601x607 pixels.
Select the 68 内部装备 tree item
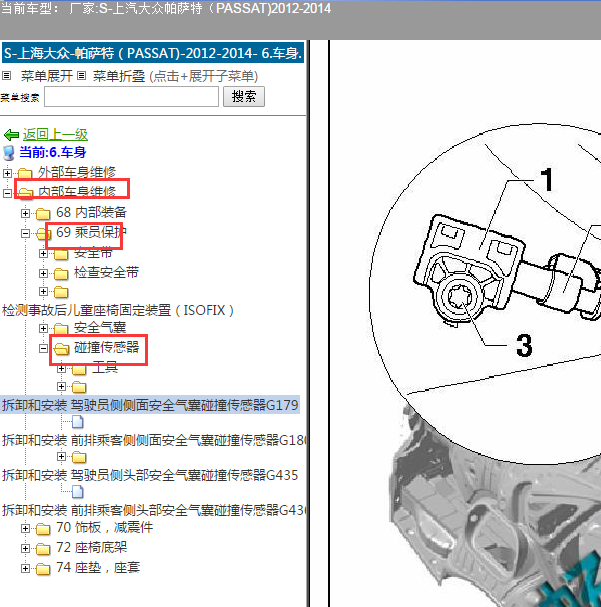(x=91, y=212)
